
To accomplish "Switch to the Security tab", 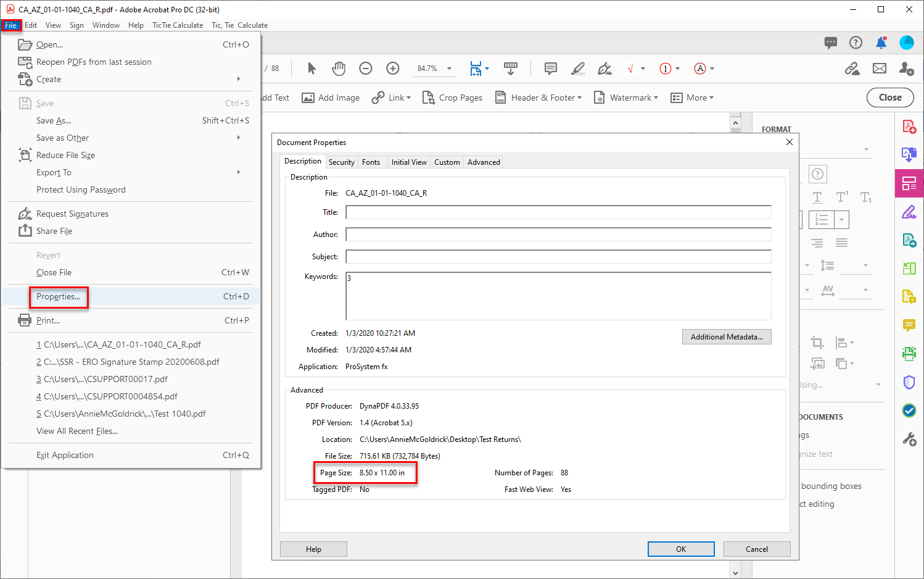I will tap(342, 162).
